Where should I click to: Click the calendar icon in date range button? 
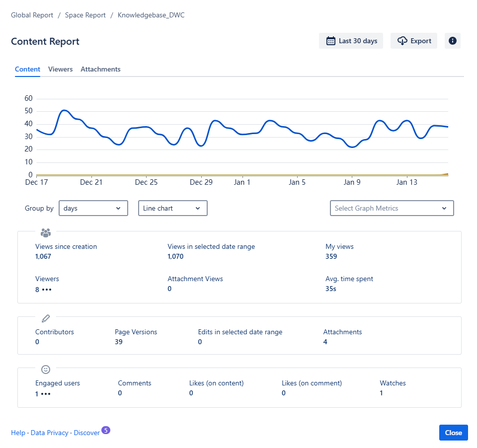point(330,41)
